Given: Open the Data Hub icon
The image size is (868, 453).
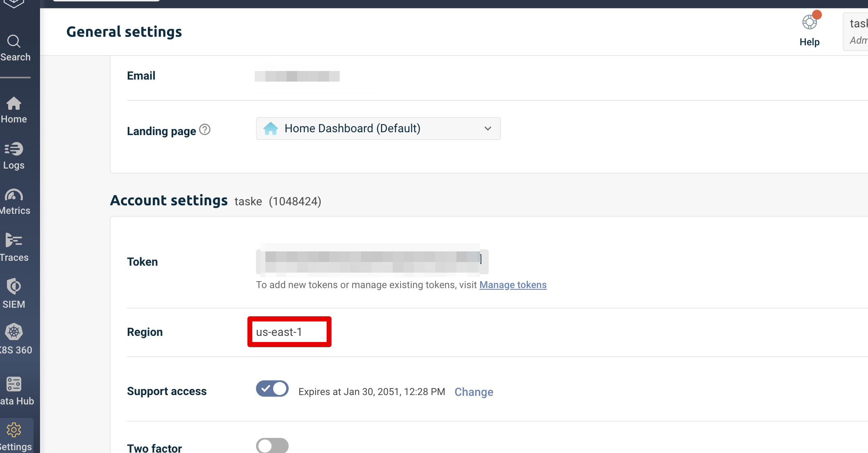Looking at the screenshot, I should [14, 384].
